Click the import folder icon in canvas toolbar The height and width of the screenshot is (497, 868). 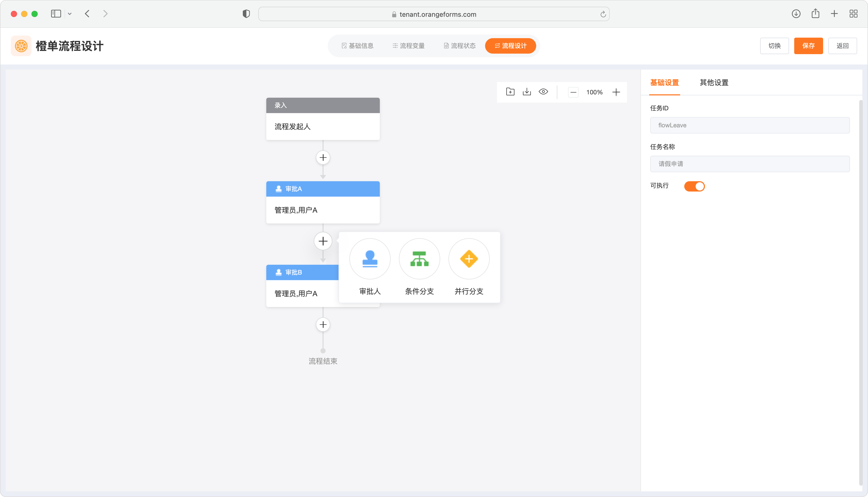(510, 92)
